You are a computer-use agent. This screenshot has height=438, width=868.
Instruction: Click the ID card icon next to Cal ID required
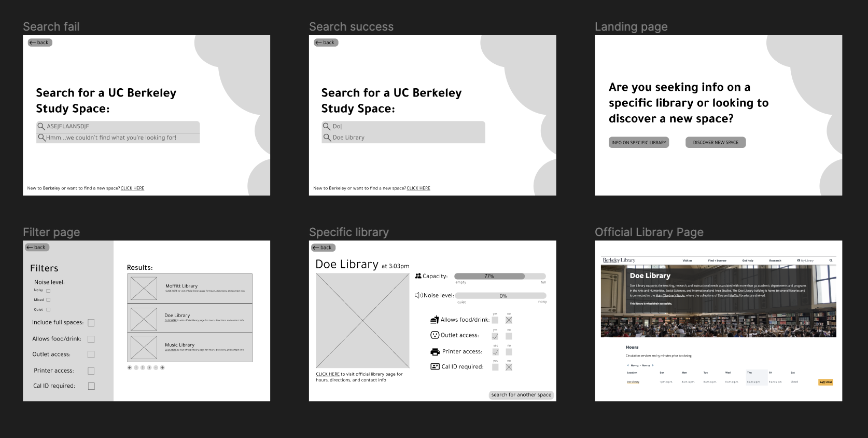click(435, 366)
